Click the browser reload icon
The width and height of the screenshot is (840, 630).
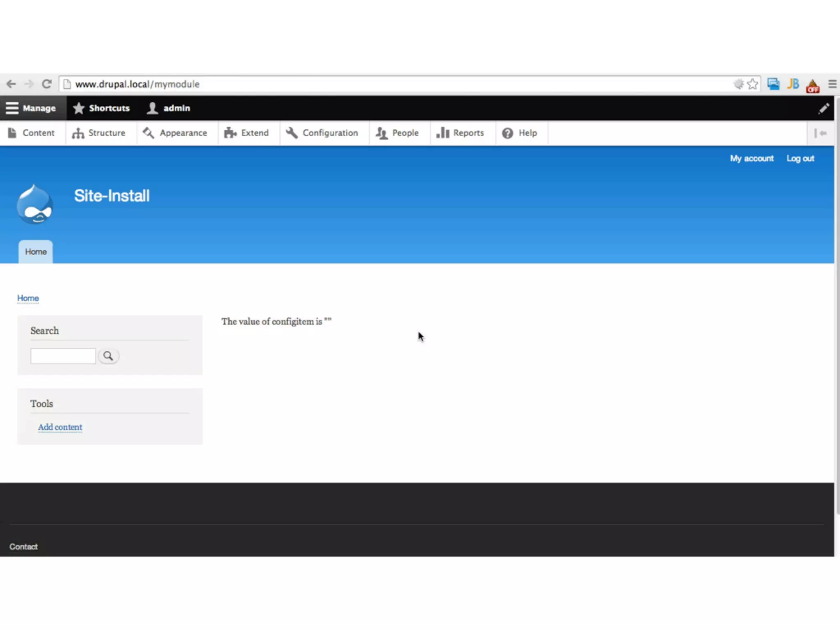tap(47, 84)
